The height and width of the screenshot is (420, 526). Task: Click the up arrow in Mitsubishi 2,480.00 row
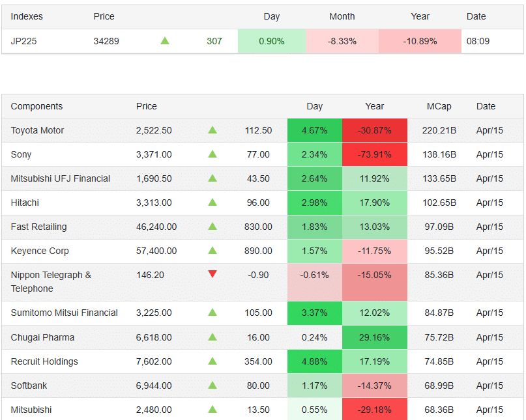tap(212, 410)
